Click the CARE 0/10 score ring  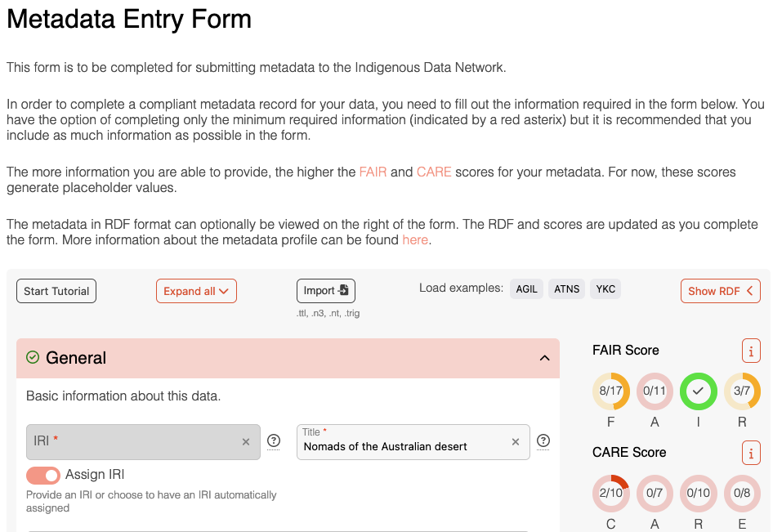click(x=698, y=493)
